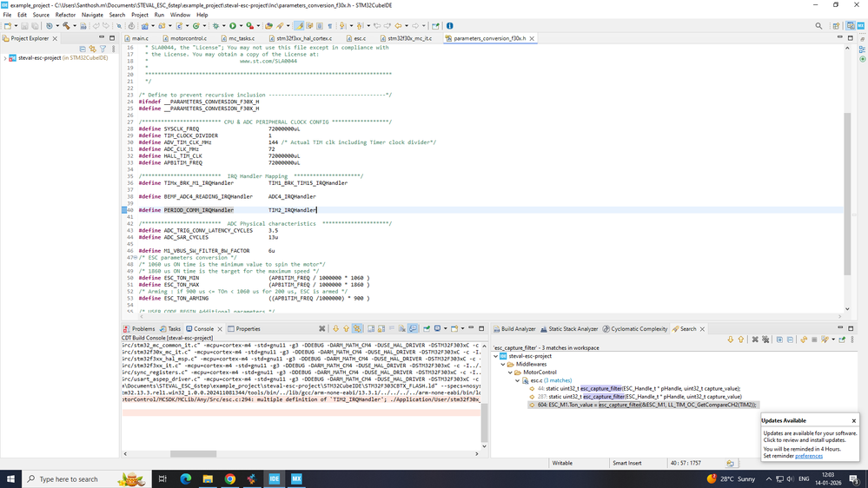Open the New file dropdown arrow

(x=16, y=26)
